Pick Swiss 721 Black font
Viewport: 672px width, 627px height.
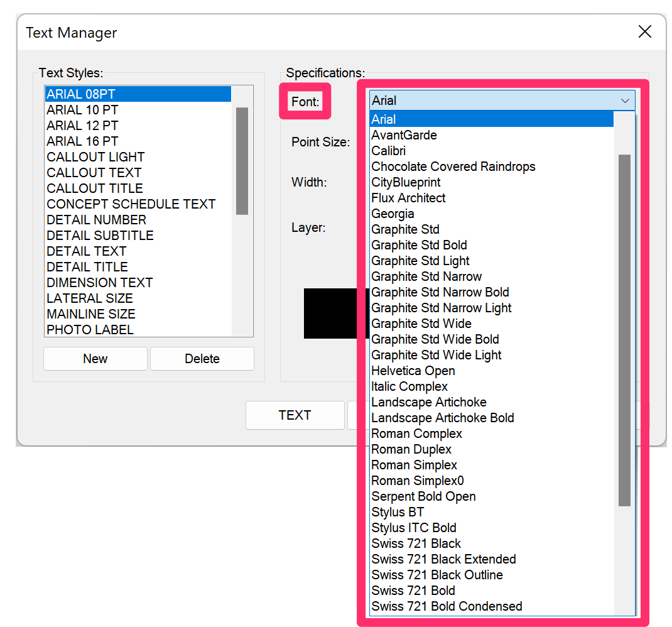tap(492, 543)
